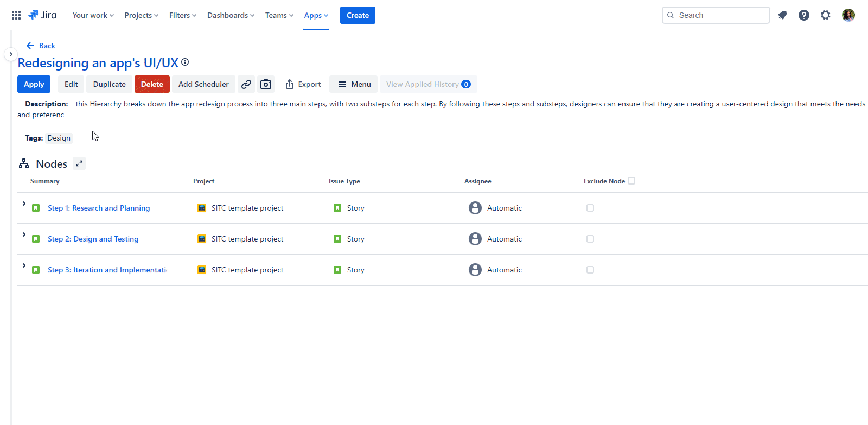Open the Dashboards menu
The height and width of the screenshot is (425, 868).
(231, 15)
